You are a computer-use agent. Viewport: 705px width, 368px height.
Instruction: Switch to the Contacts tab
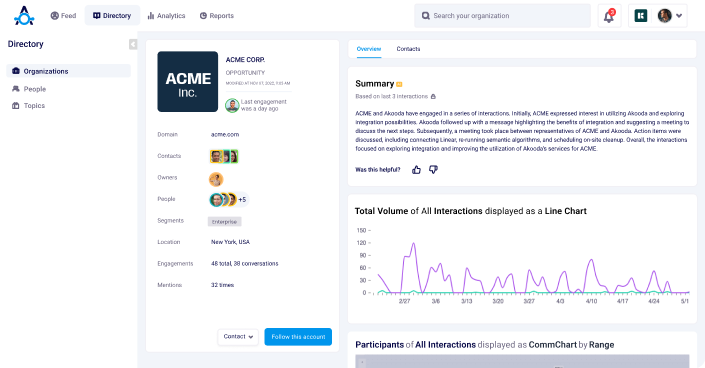click(x=408, y=49)
